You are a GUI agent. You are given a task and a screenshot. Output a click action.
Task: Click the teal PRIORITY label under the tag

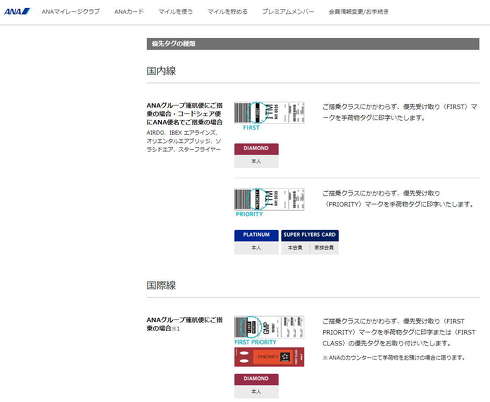(x=249, y=214)
